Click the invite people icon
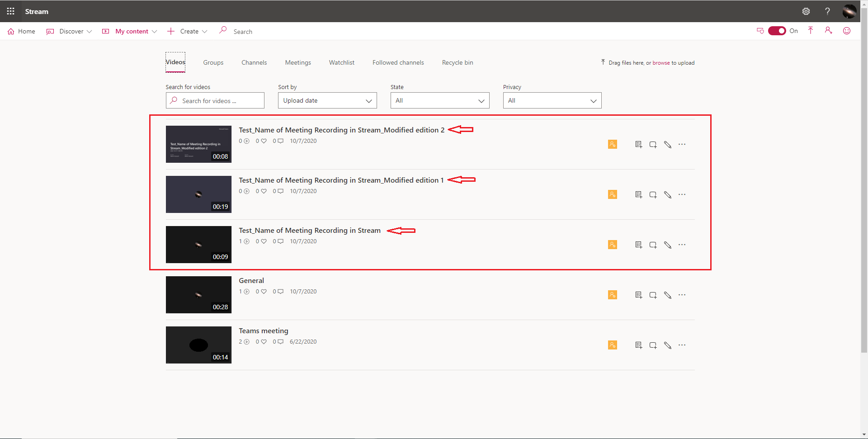The height and width of the screenshot is (439, 868). click(x=828, y=31)
